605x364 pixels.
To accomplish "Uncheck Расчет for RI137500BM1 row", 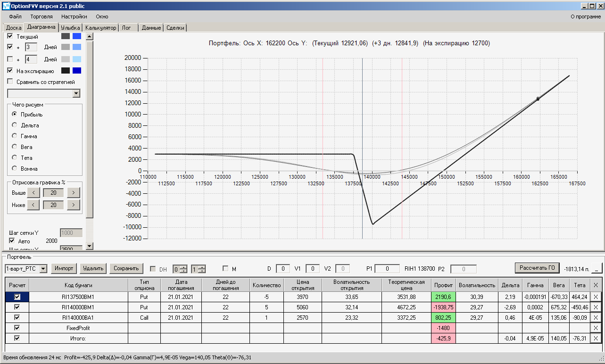I will (17, 297).
